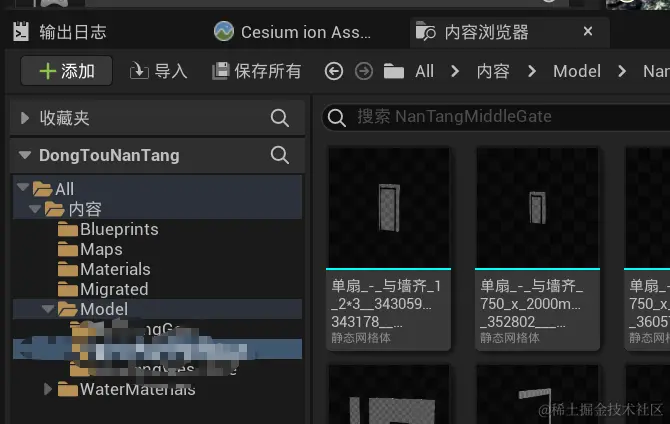Select Model in the breadcrumb path
Image resolution: width=670 pixels, height=424 pixels.
point(577,71)
